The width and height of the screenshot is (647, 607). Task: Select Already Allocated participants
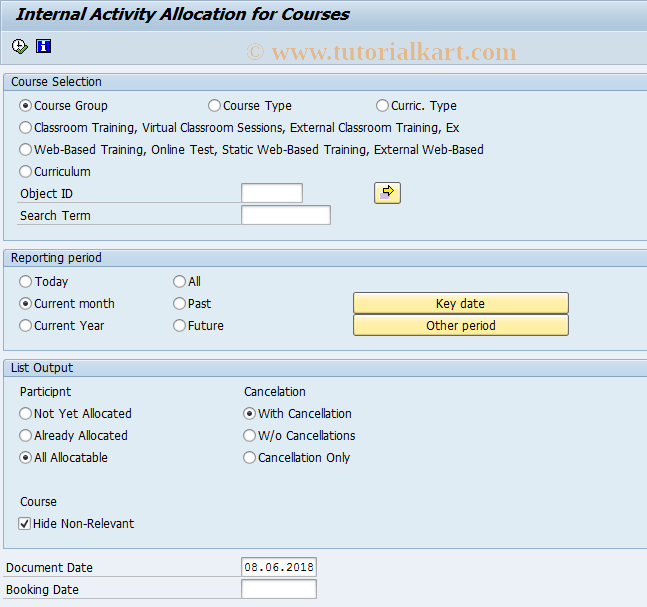[25, 435]
